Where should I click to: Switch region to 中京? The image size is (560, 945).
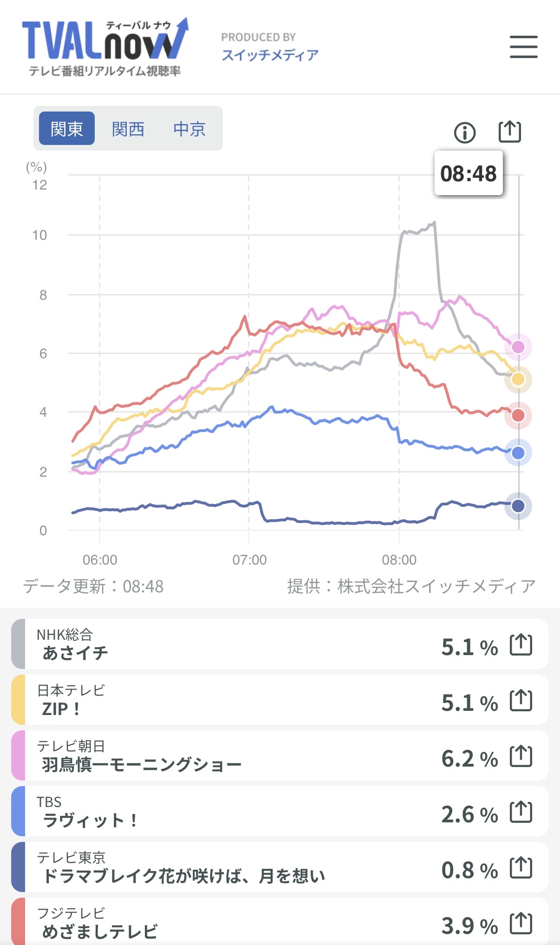click(189, 129)
